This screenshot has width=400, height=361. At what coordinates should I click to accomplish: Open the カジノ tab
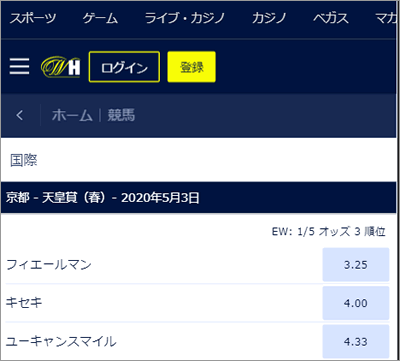(x=269, y=18)
